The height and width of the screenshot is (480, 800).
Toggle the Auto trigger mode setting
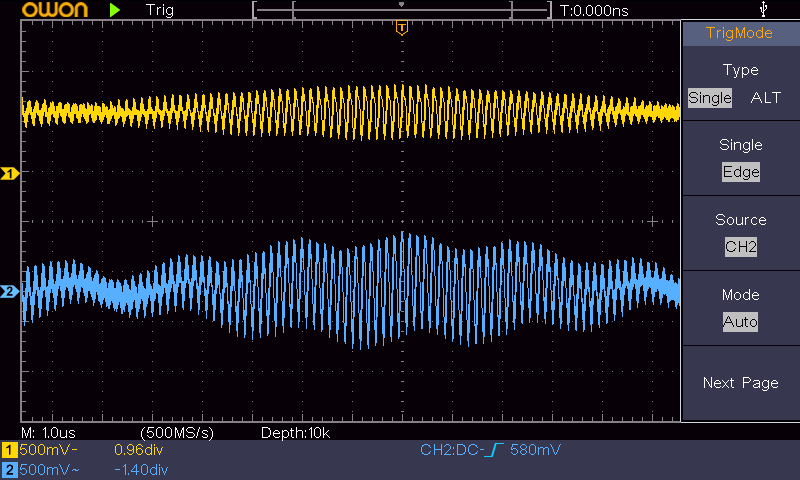point(740,322)
